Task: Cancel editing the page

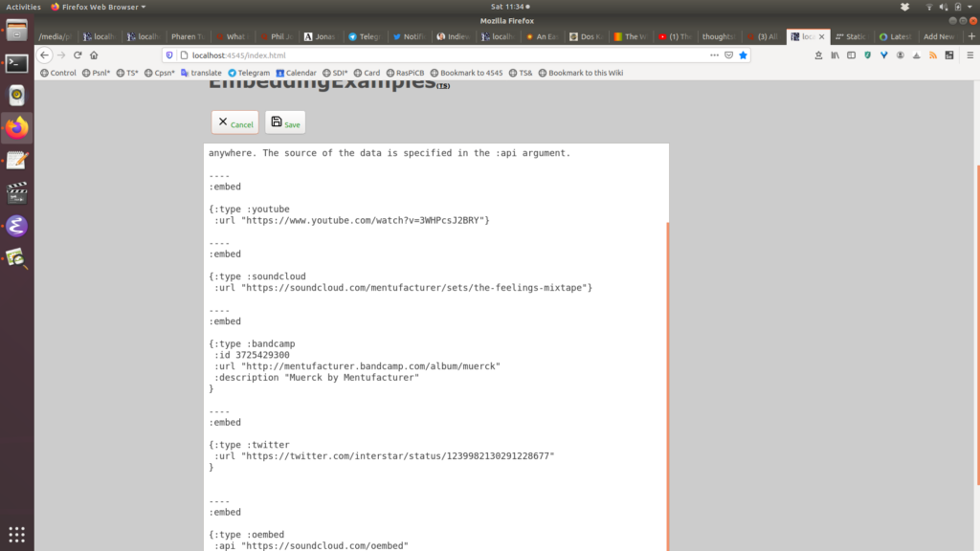Action: [235, 122]
